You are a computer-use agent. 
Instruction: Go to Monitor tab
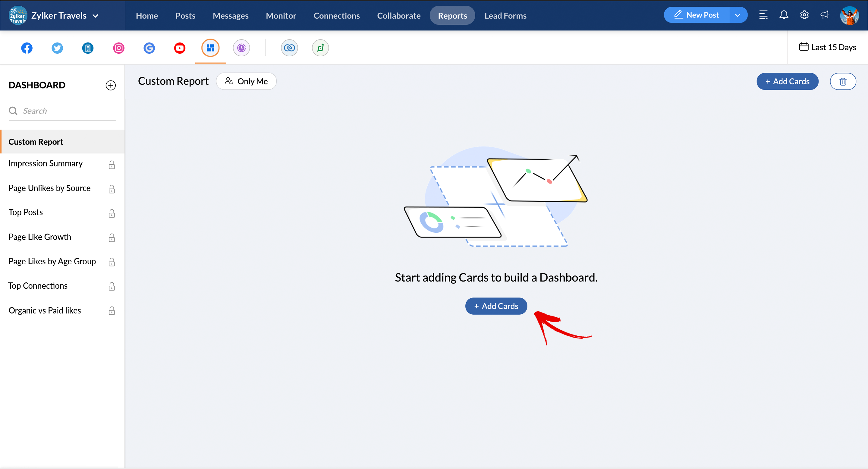281,15
